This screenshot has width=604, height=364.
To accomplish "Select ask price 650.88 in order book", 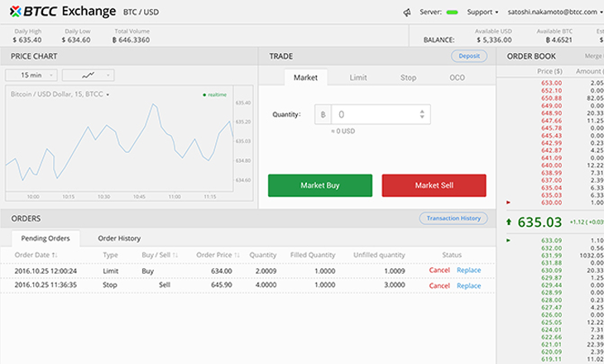I will click(551, 98).
